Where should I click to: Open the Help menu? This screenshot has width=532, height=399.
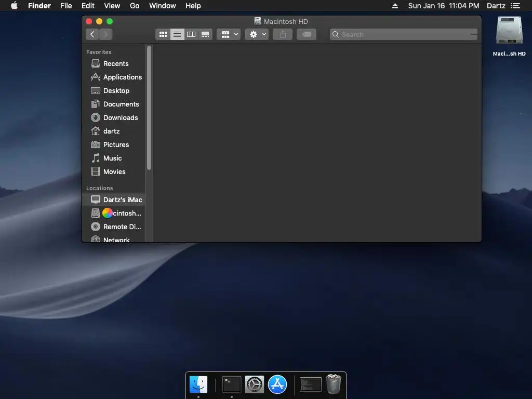coord(193,6)
